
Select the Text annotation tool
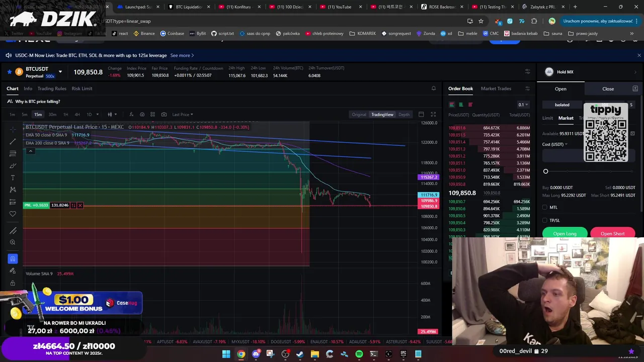pyautogui.click(x=13, y=177)
